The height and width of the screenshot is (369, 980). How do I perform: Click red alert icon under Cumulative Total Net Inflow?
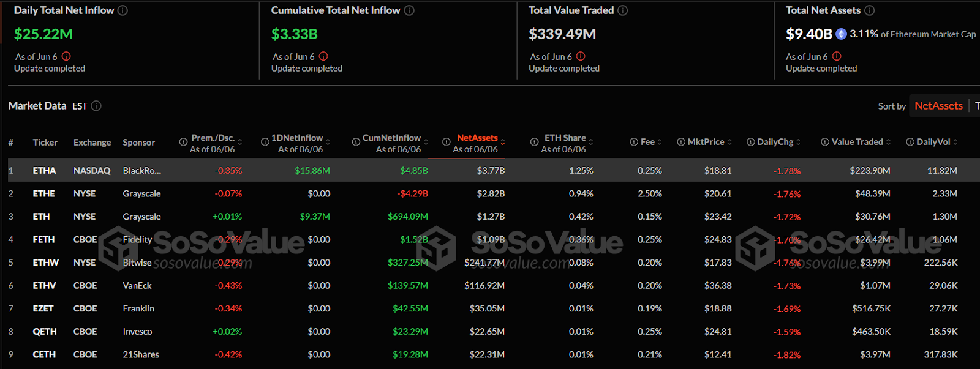323,56
